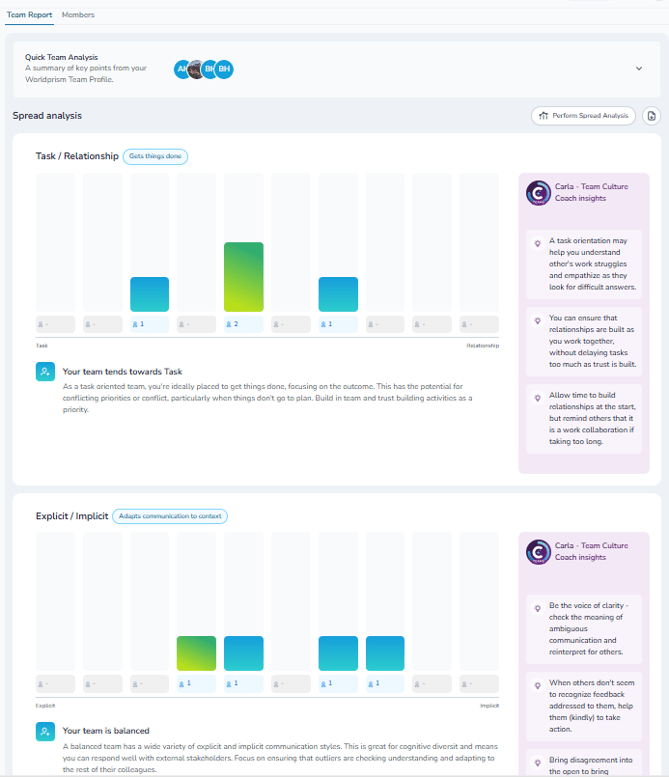The height and width of the screenshot is (777, 669).
Task: Click Carla coach avatar in Explicit/Implicit panel
Action: 538,551
